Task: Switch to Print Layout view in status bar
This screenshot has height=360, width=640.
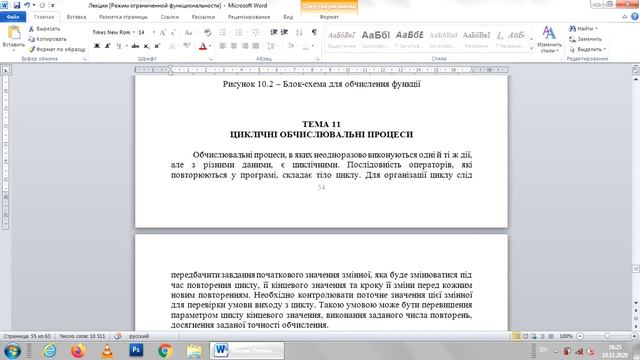Action: 516,336
